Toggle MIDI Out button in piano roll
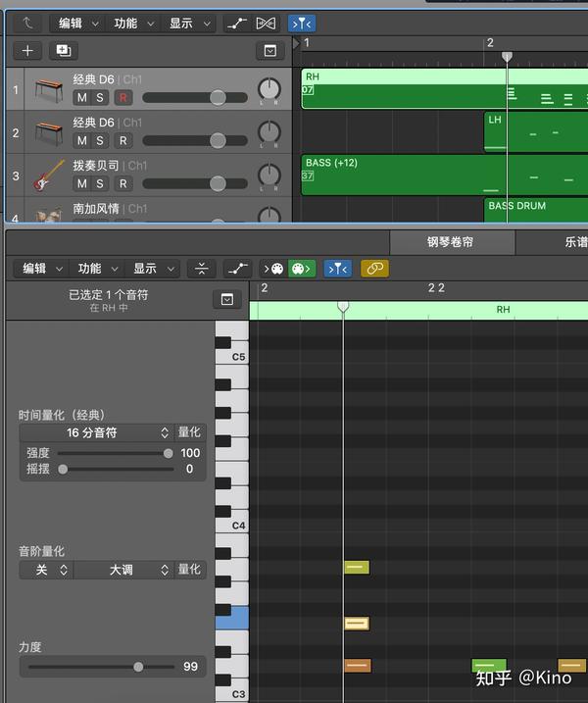Viewport: 588px width, 703px height. coord(302,269)
